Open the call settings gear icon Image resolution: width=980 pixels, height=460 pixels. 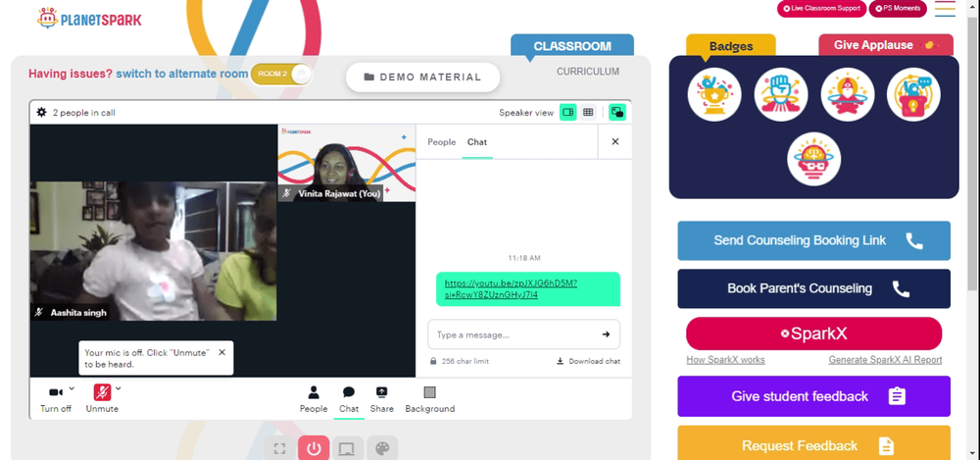coord(42,113)
